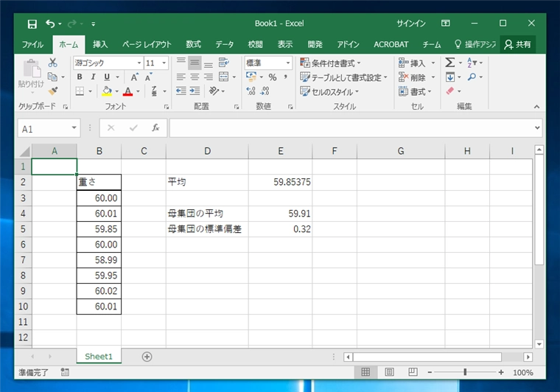Switch to the 挿入 ribbon tab
Viewport: 560px width, 392px height.
[x=100, y=44]
